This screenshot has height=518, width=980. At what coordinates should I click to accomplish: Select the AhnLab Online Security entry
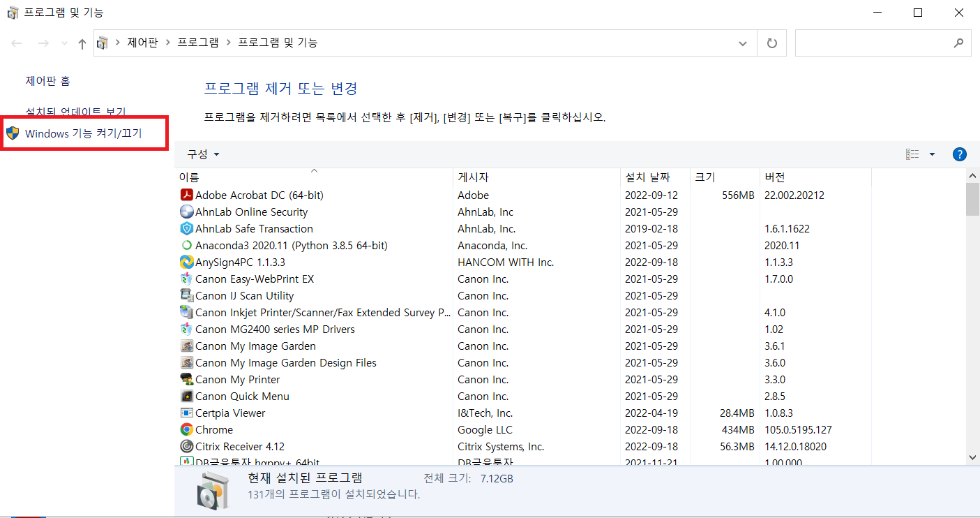pos(251,212)
